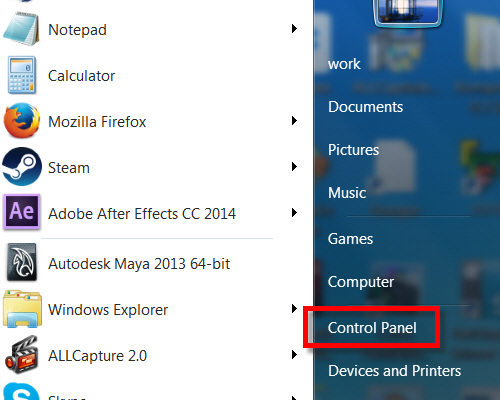The image size is (500, 400).
Task: Expand Mozilla Firefox submenu arrow
Action: point(294,121)
